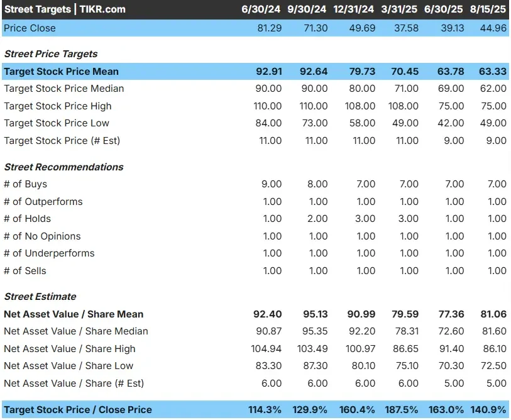The height and width of the screenshot is (420, 511).
Task: Click # of Holds value 2.00
Action: pos(317,218)
